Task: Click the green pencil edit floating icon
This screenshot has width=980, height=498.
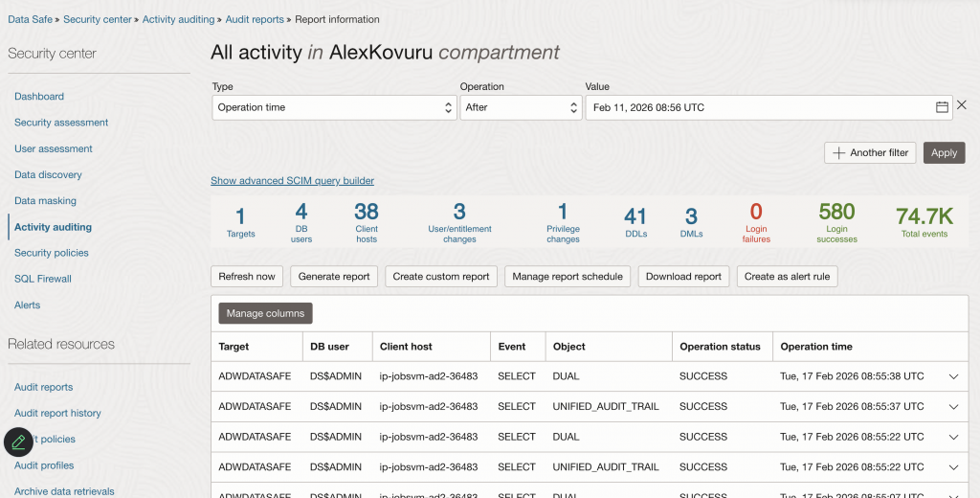Action: (18, 441)
